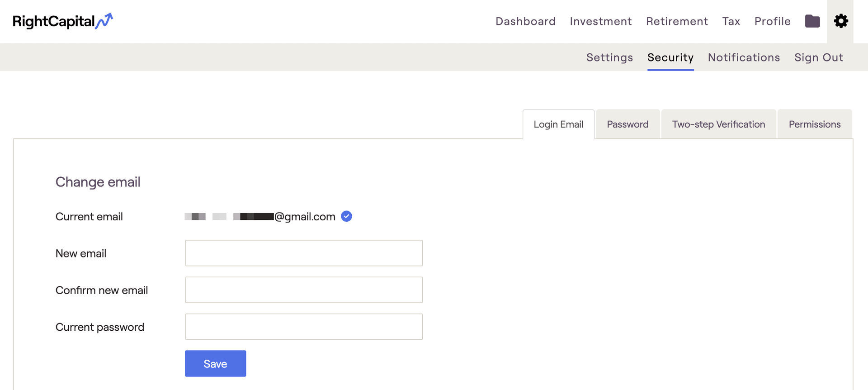Switch to the Password tab
The width and height of the screenshot is (868, 390).
click(627, 124)
